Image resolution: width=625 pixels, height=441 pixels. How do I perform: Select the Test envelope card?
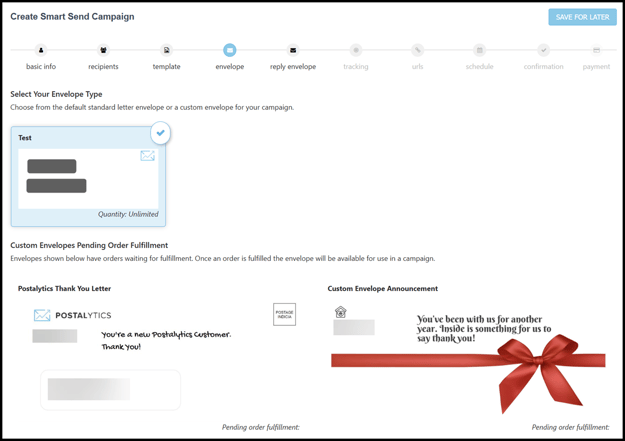click(88, 177)
